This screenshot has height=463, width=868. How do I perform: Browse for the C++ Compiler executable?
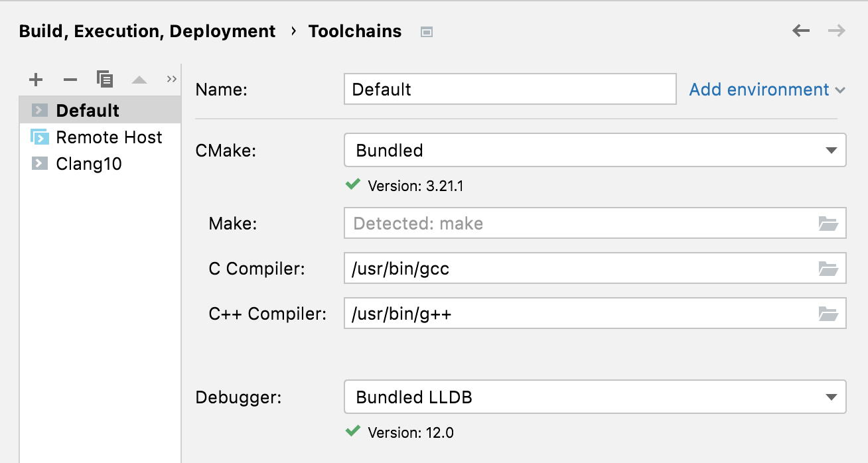tap(828, 314)
